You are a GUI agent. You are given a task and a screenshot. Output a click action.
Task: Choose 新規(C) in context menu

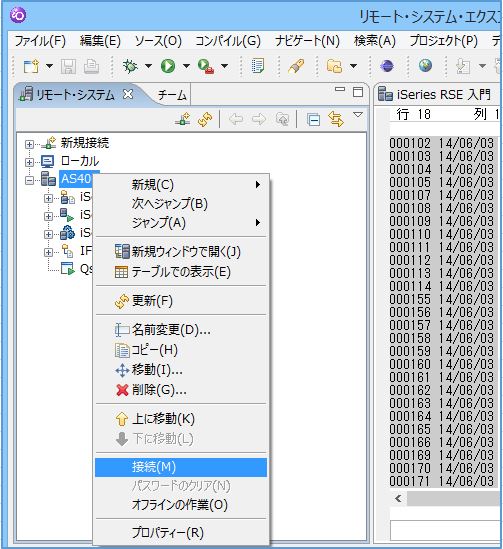click(x=181, y=185)
